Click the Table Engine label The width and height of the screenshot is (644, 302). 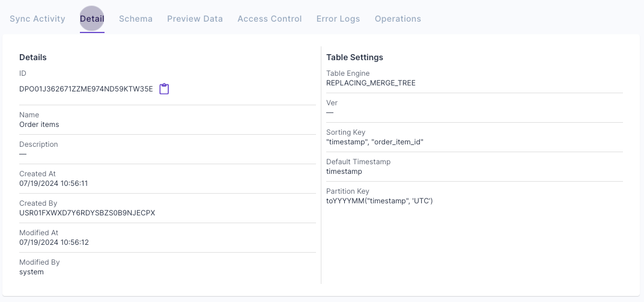(348, 73)
